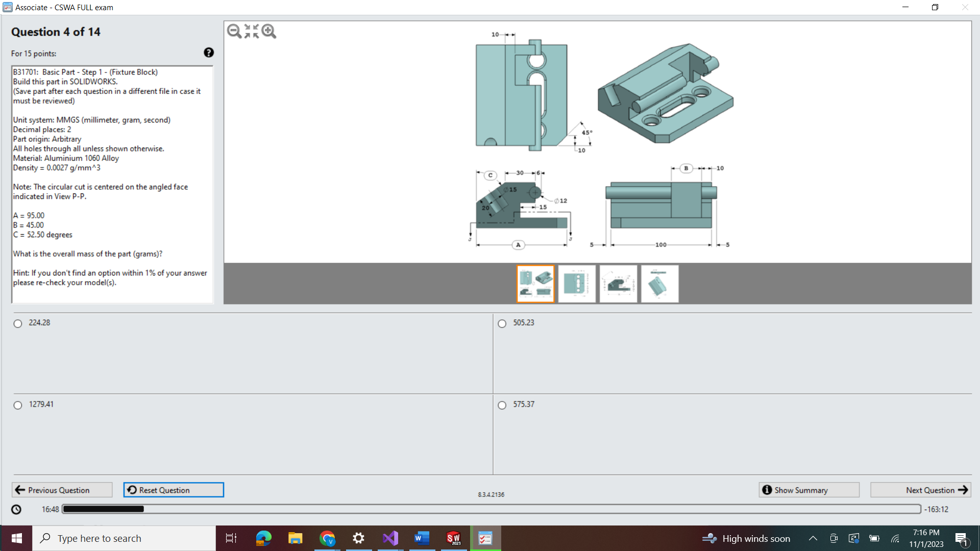Click the Reset Question button
Image resolution: width=980 pixels, height=551 pixels.
point(174,490)
